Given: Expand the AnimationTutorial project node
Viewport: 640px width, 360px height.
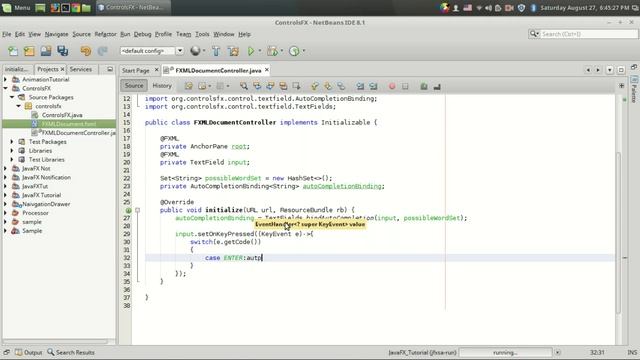Looking at the screenshot, I should coord(6,79).
